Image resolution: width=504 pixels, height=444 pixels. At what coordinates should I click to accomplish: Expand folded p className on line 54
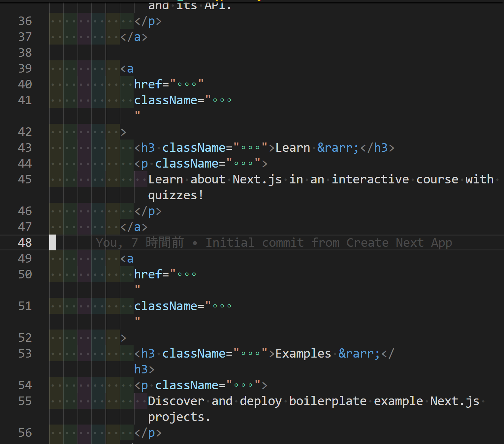click(x=243, y=385)
